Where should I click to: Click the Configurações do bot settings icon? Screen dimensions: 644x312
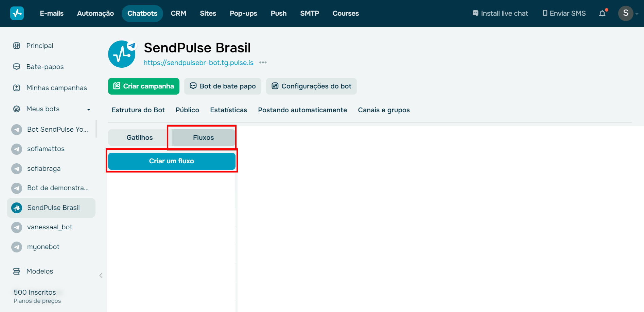pos(275,86)
